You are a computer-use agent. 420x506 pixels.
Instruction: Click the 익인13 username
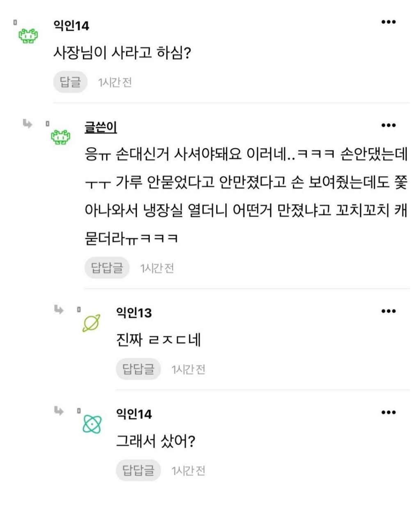pos(134,313)
